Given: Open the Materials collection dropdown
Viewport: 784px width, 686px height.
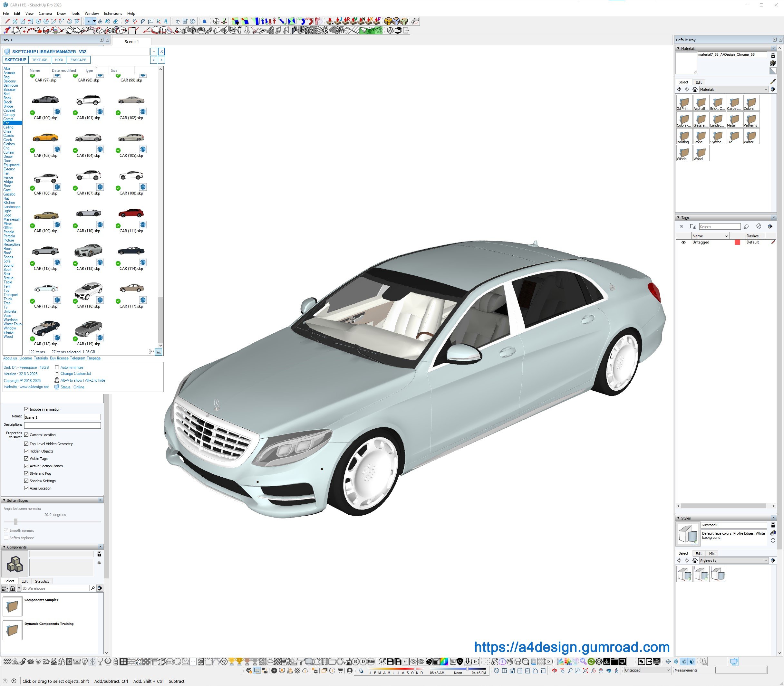Looking at the screenshot, I should 766,90.
